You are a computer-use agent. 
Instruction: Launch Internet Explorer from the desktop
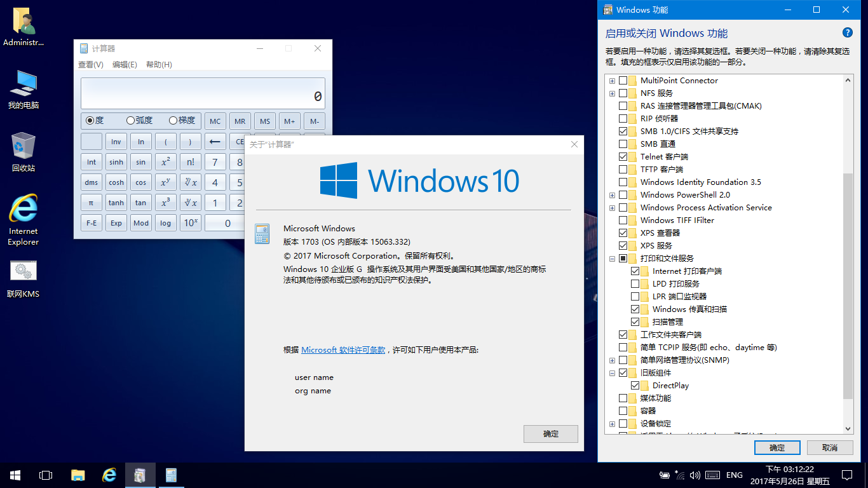[x=24, y=220]
